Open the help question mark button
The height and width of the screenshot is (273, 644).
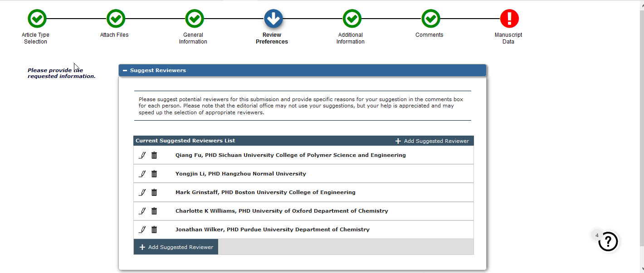(x=608, y=242)
